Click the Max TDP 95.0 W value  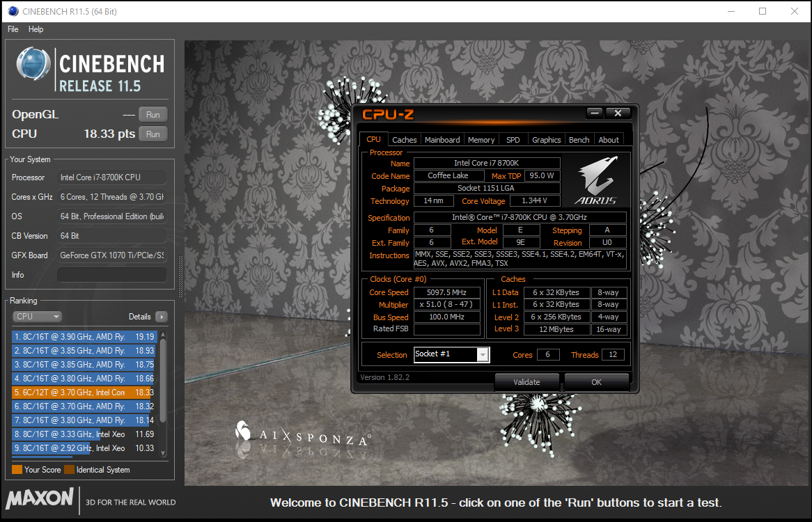tap(542, 176)
